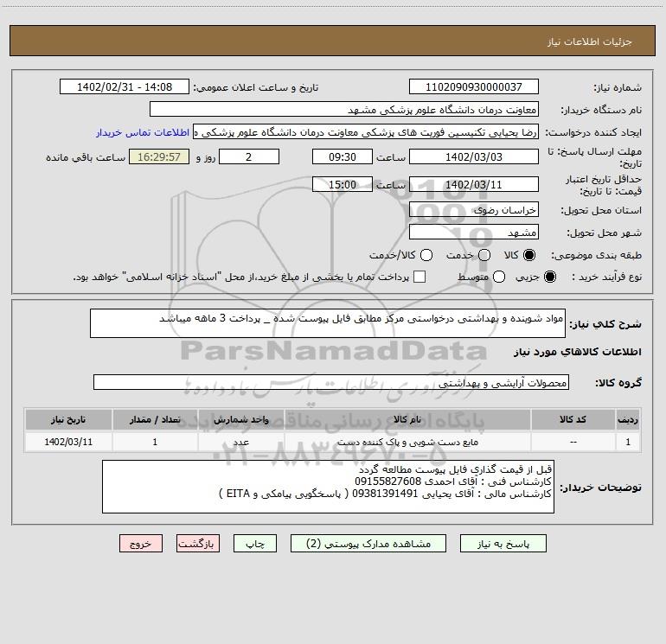The image size is (666, 644).
Task: Click the technical expert phone 09155827608
Action: tap(388, 481)
